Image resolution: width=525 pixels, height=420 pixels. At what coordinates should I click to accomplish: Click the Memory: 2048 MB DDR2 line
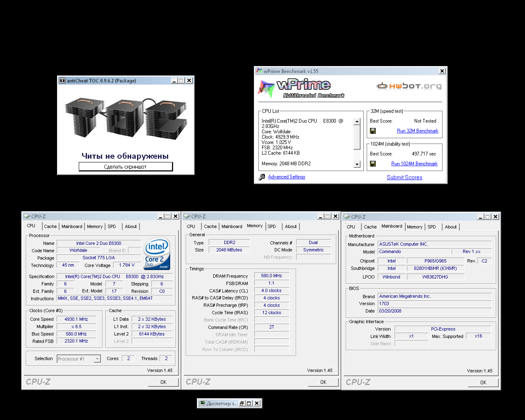[286, 164]
